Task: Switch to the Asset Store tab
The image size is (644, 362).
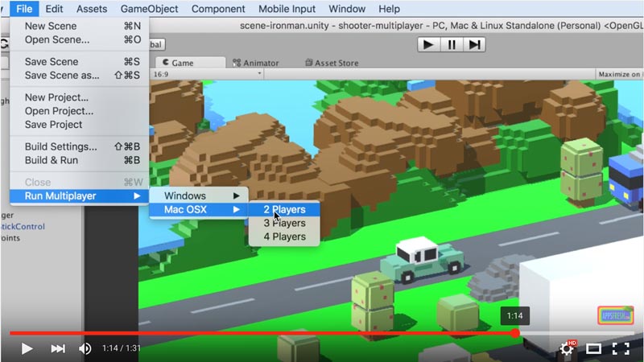Action: tap(332, 63)
